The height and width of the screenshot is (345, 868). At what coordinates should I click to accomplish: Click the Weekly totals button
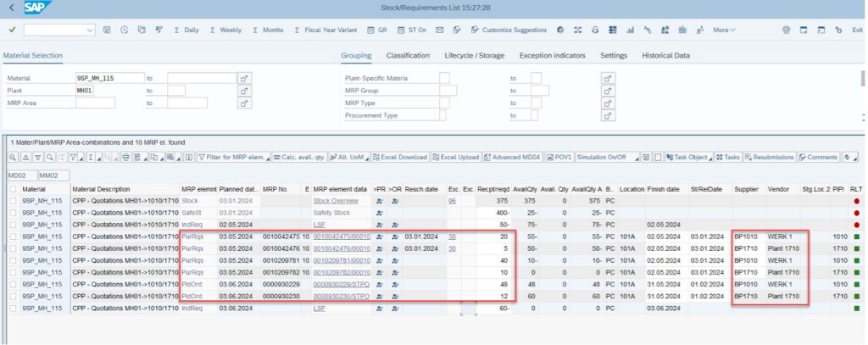coord(225,30)
